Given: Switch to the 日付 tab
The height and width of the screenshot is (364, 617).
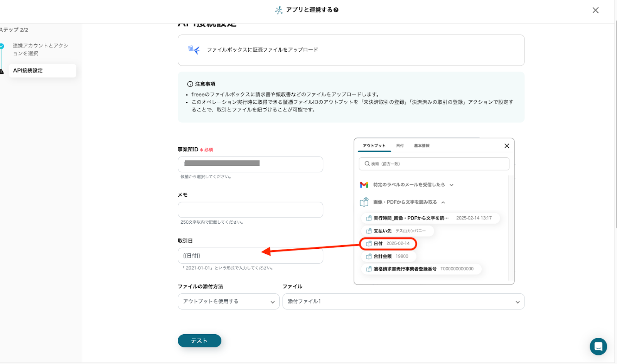Looking at the screenshot, I should click(x=400, y=146).
